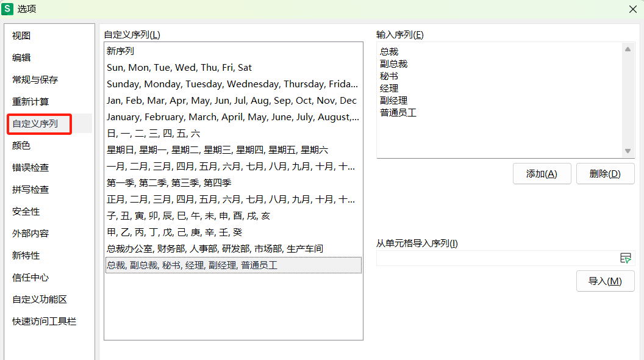Click the 添加 (Add) button
The width and height of the screenshot is (644, 360).
(x=542, y=174)
